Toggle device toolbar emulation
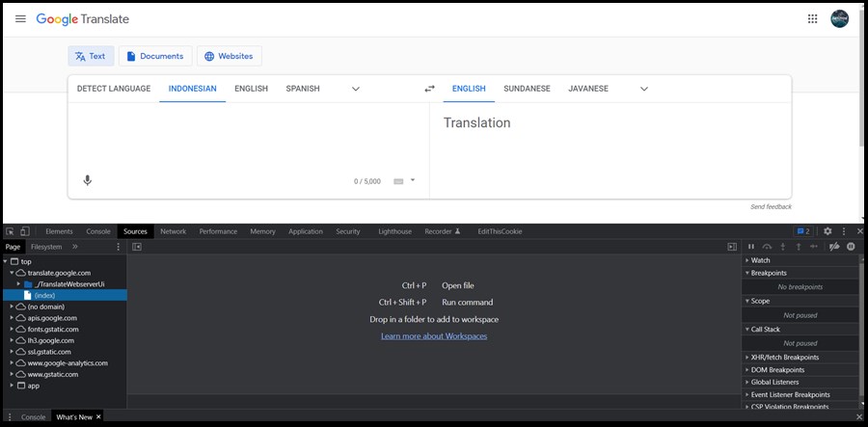Viewport: 868px width, 427px height. pyautogui.click(x=25, y=231)
